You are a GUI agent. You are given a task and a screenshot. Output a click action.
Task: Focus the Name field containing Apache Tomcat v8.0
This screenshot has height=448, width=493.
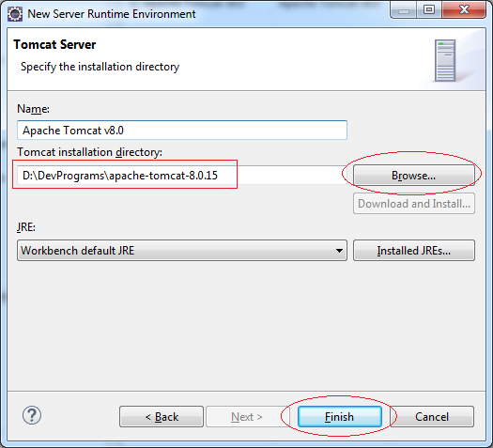(182, 131)
